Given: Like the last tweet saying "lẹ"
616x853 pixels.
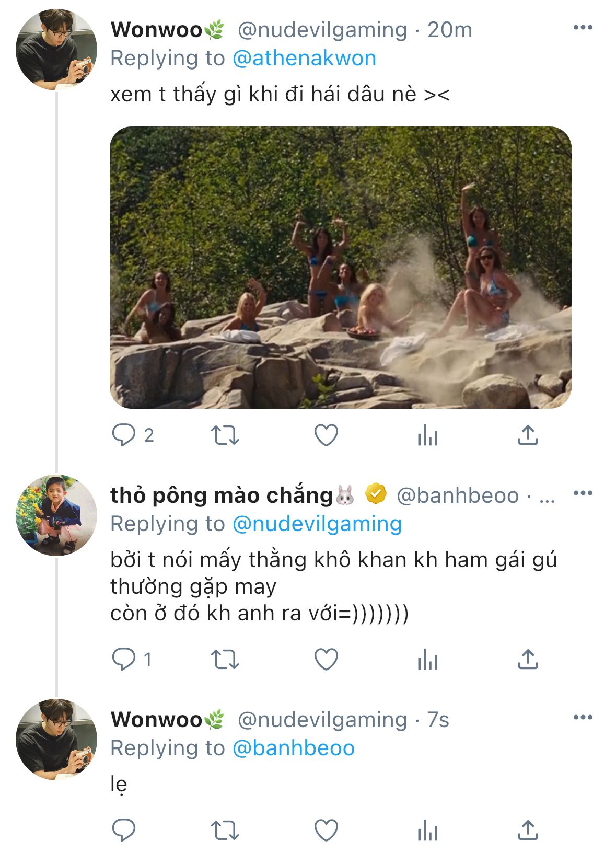Looking at the screenshot, I should point(326,830).
